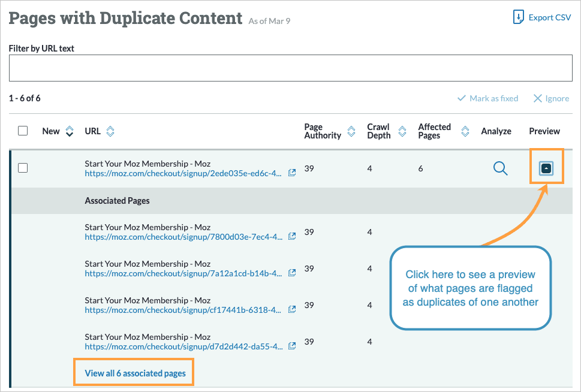Click the checkmark icon on Mark as fixed
The height and width of the screenshot is (392, 581).
462,98
